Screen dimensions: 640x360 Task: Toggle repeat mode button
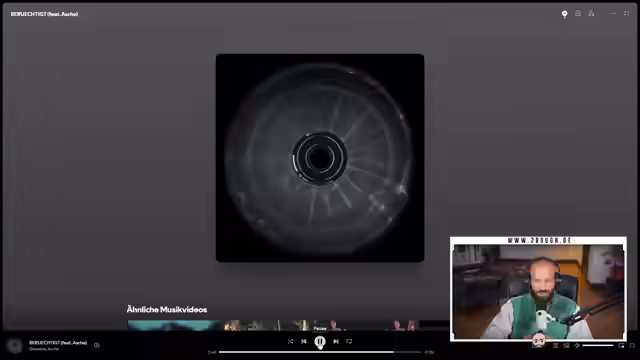click(349, 341)
